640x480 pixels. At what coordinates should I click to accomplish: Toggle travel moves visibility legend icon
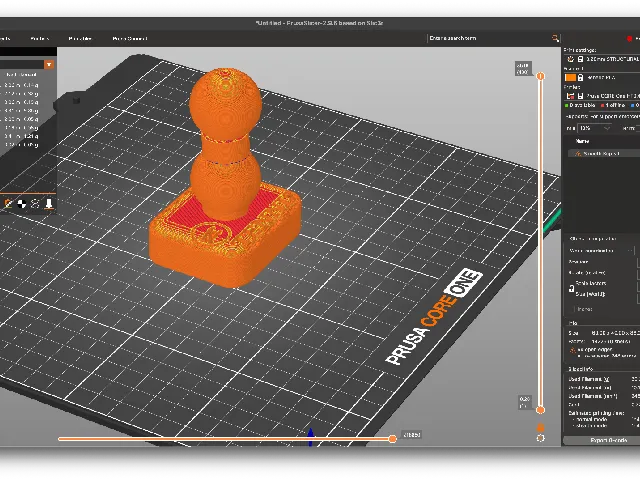[x=8, y=203]
